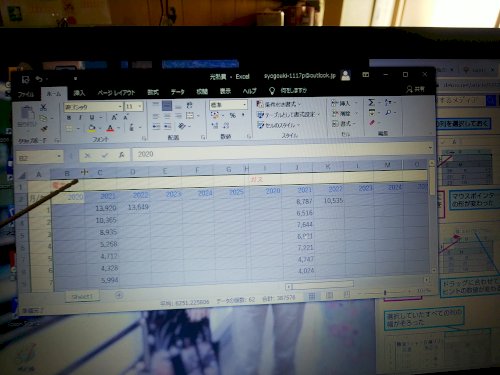Click the Format Painter brush icon

44,129
